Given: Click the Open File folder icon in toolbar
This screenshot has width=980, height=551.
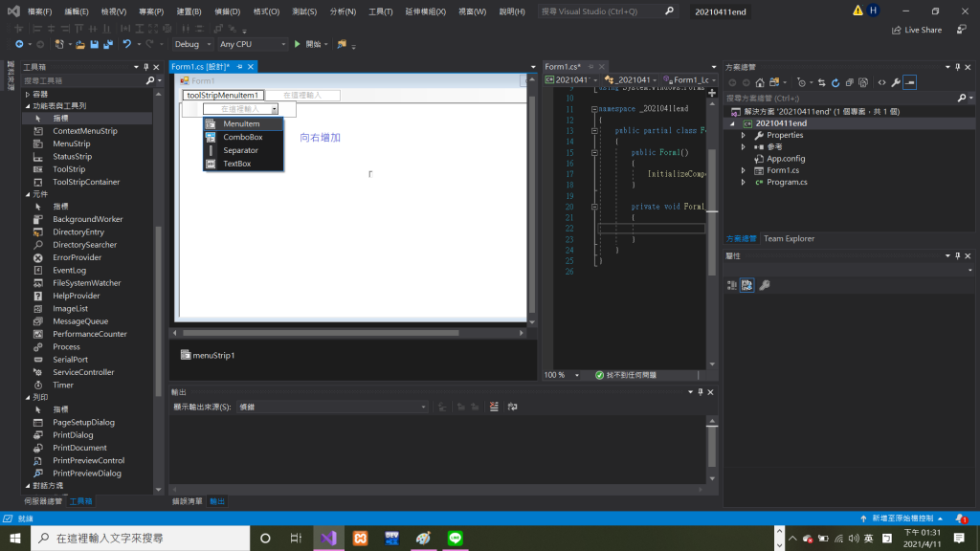Looking at the screenshot, I should point(80,44).
